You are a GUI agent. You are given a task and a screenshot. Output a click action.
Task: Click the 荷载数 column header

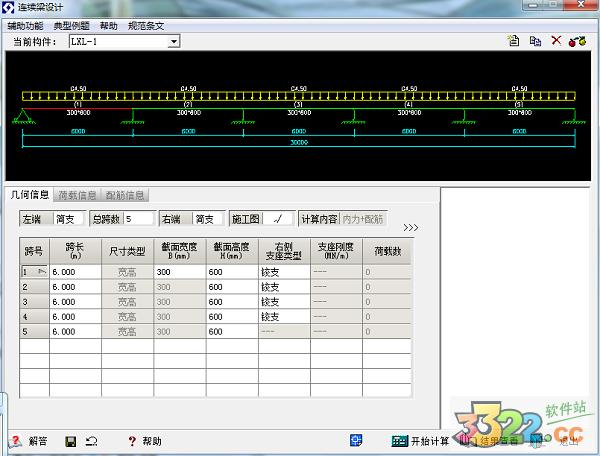(387, 251)
